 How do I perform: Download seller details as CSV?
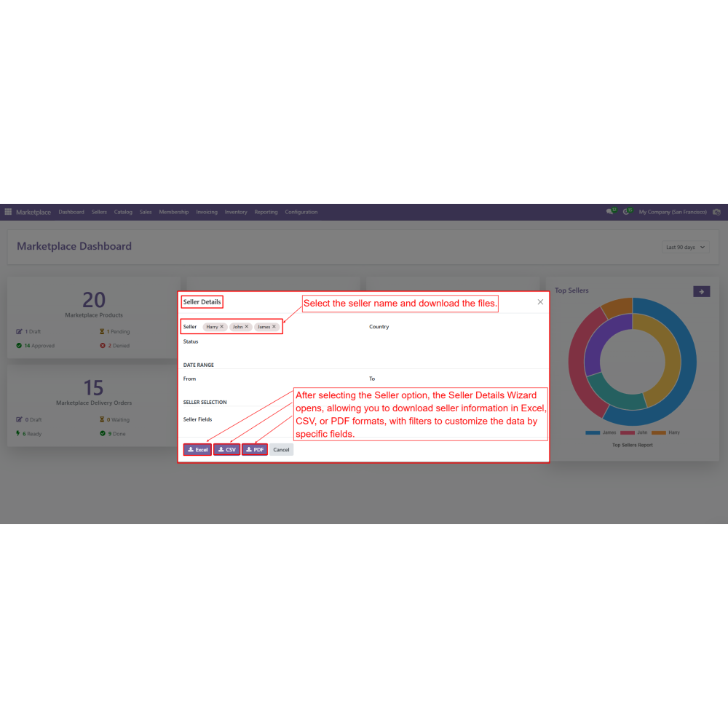click(x=226, y=450)
